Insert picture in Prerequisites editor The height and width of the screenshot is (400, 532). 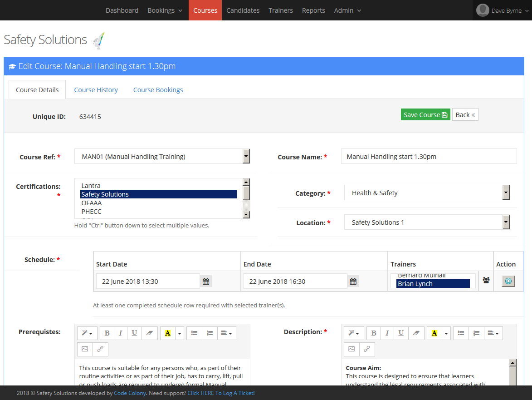point(85,349)
